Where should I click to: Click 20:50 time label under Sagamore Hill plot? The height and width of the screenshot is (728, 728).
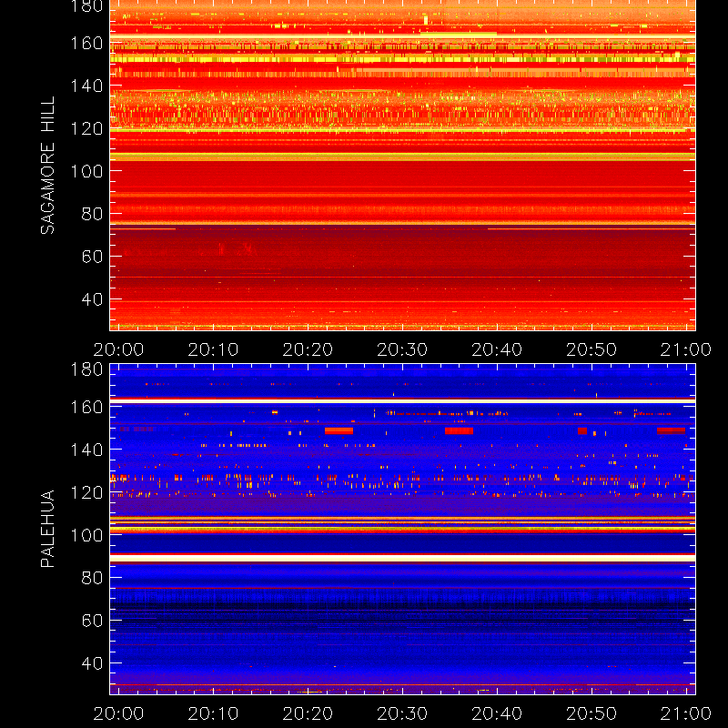click(x=591, y=349)
